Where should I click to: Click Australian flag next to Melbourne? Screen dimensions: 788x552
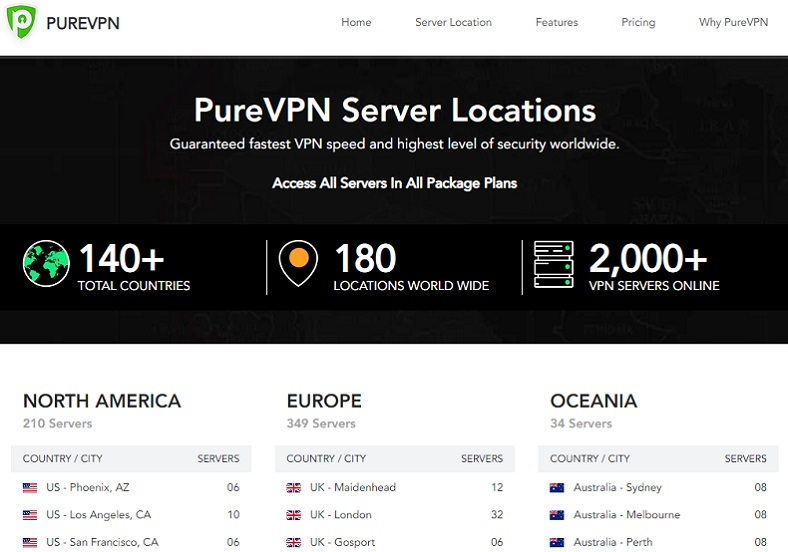coord(557,515)
